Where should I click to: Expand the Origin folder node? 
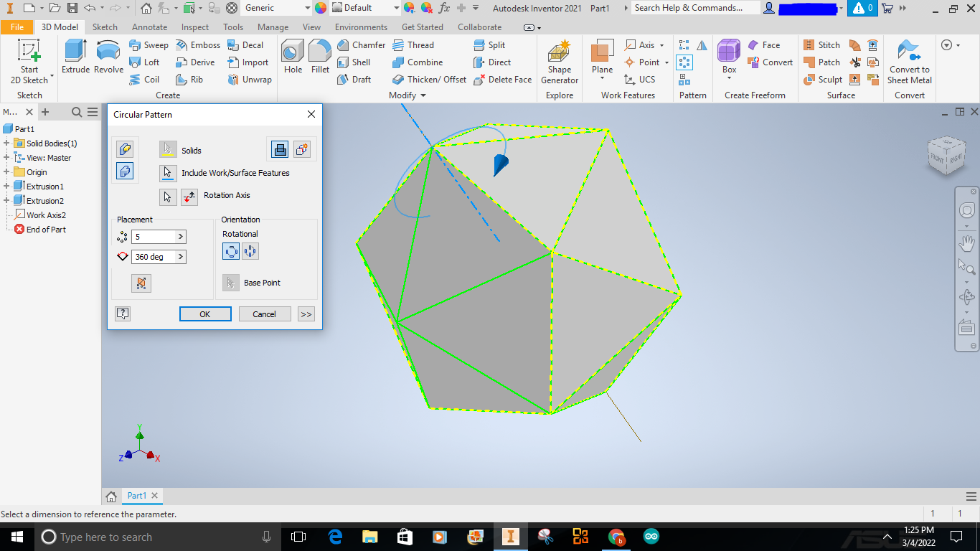7,172
